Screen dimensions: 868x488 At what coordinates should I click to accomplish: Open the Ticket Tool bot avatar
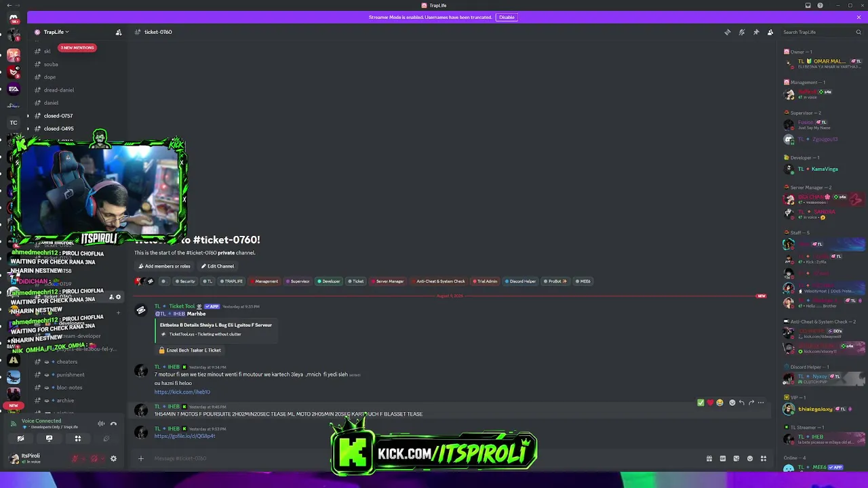tap(141, 310)
